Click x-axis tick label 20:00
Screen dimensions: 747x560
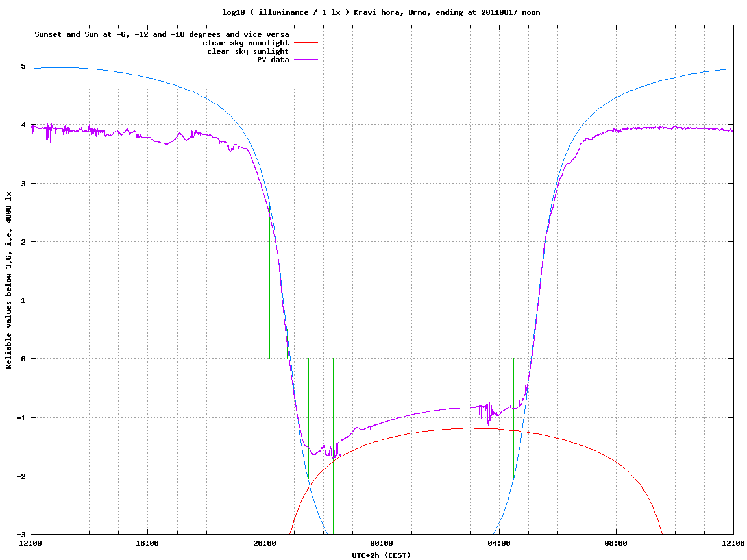(x=265, y=543)
